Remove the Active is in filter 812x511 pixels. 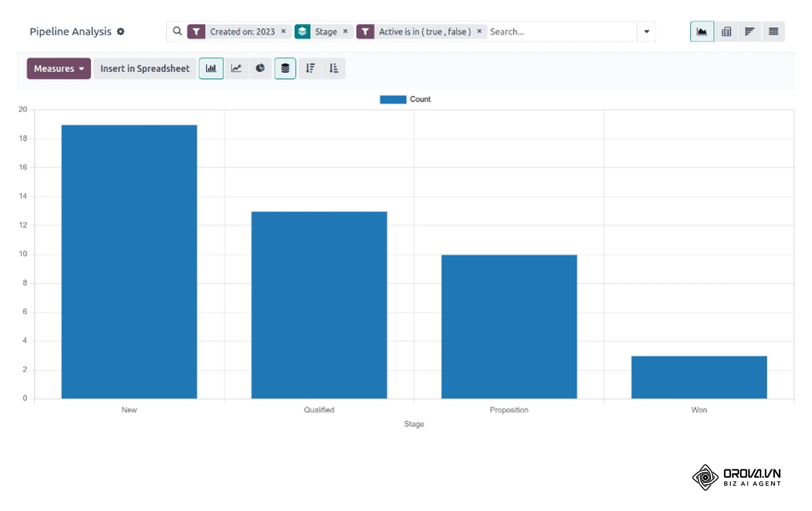(x=479, y=31)
